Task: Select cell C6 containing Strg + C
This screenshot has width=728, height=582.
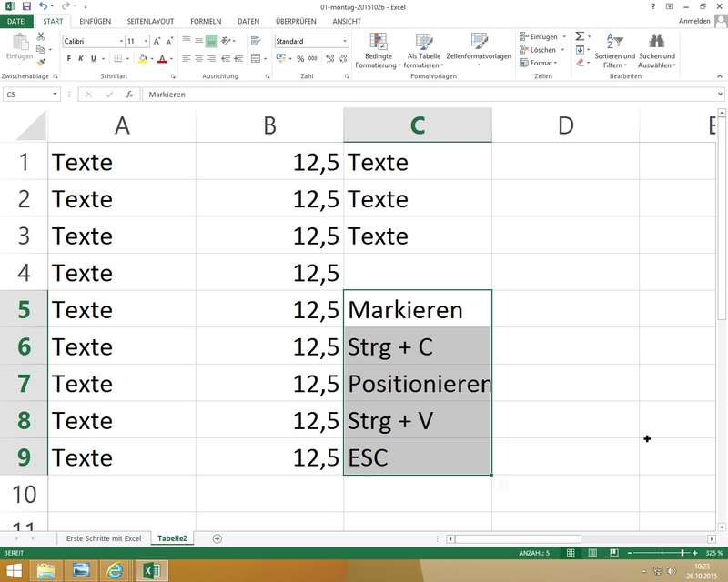Action: point(418,346)
